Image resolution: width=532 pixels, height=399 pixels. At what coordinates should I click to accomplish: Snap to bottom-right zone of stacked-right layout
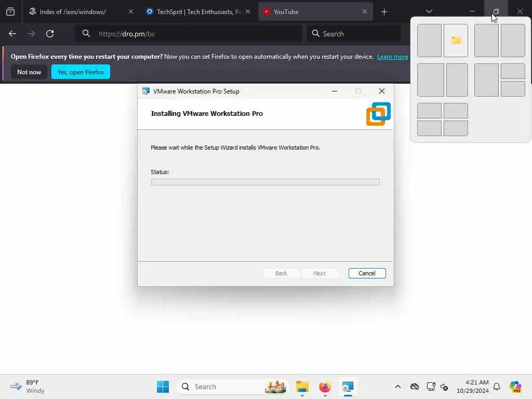click(x=513, y=89)
